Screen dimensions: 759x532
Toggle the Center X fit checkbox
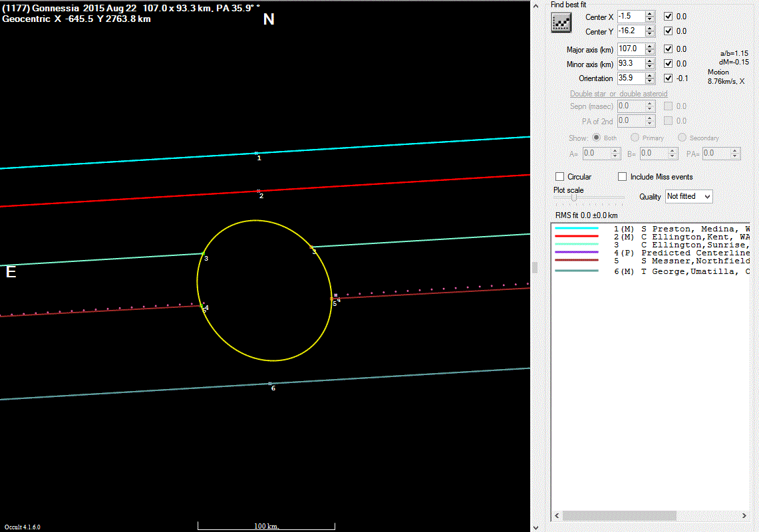click(x=668, y=17)
